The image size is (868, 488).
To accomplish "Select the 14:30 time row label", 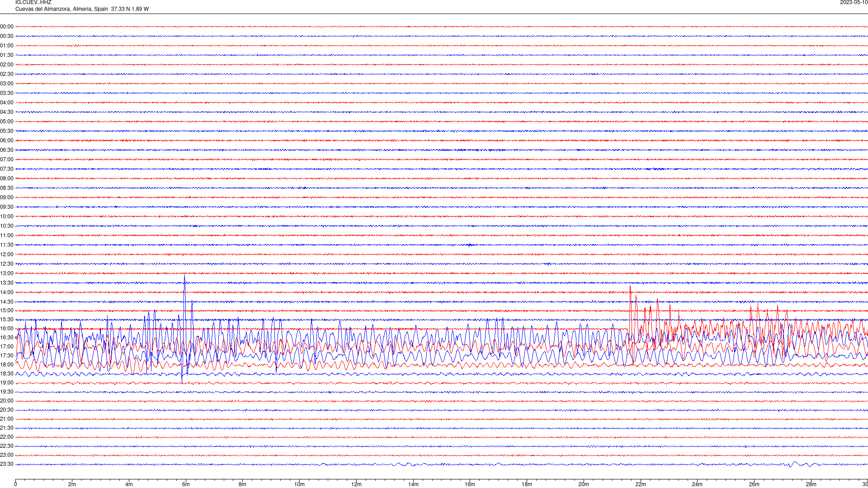I will point(7,302).
